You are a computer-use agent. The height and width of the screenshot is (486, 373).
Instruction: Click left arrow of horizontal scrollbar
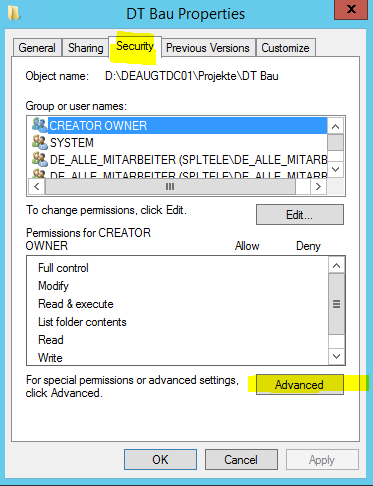(37, 186)
